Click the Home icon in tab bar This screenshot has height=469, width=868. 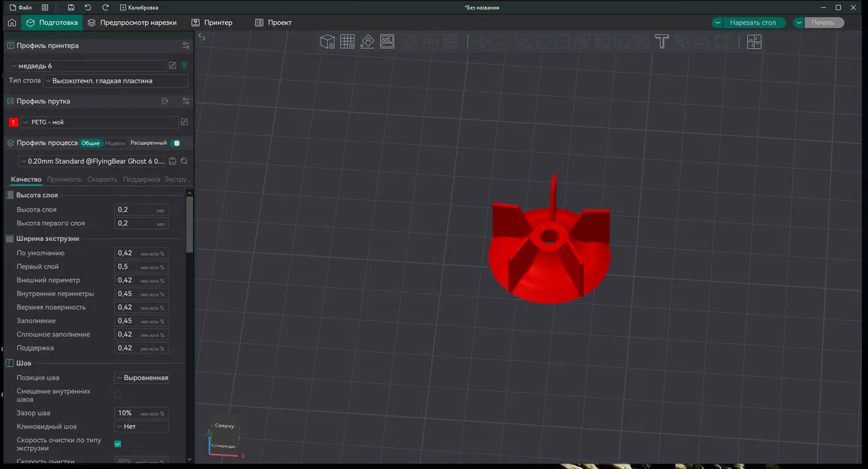click(x=11, y=23)
